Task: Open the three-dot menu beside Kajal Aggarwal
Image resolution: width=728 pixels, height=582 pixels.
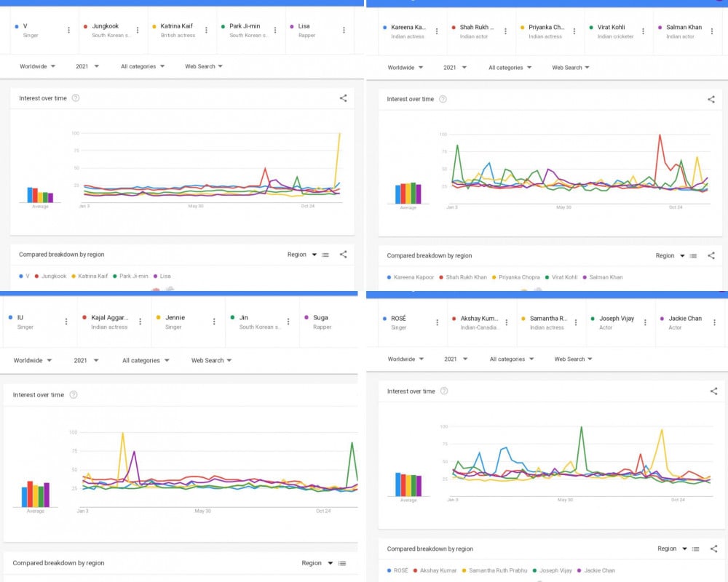Action: pyautogui.click(x=141, y=322)
